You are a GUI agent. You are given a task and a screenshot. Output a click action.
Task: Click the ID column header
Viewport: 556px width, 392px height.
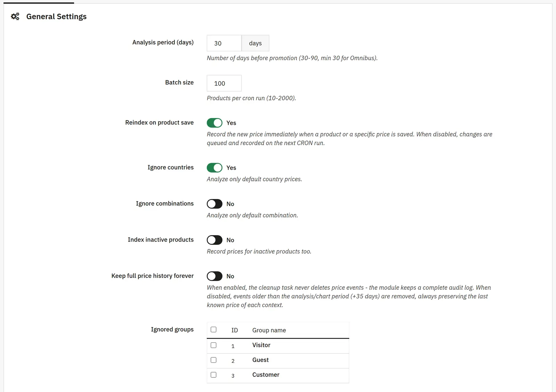click(x=235, y=330)
